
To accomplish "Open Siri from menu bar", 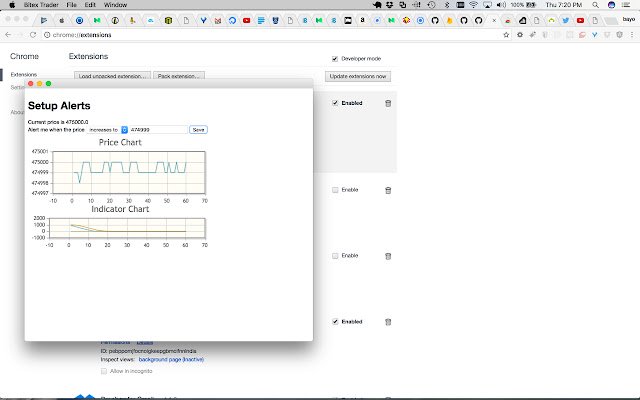I will point(611,5).
